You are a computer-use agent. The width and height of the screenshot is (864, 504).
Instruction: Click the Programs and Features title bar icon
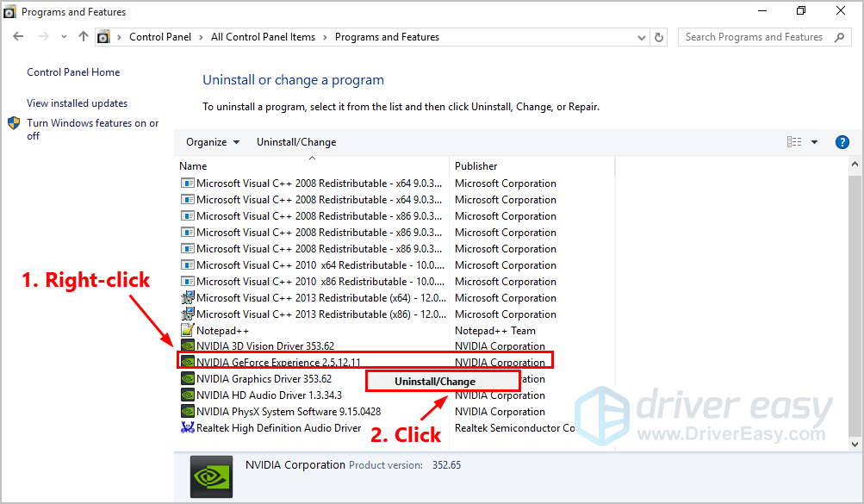pos(9,11)
